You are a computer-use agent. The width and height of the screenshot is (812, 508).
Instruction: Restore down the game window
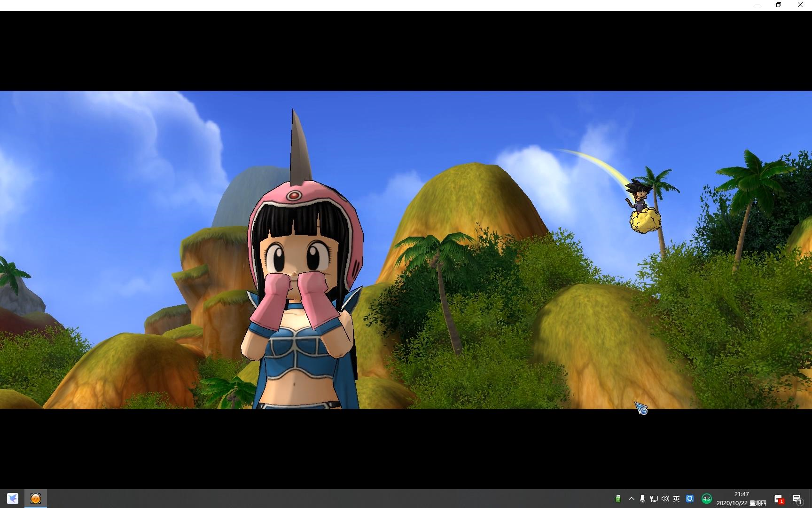pyautogui.click(x=779, y=5)
